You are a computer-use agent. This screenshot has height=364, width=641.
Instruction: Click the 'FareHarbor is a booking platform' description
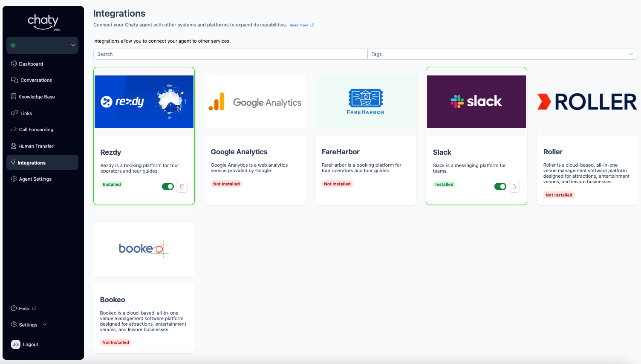click(x=361, y=168)
